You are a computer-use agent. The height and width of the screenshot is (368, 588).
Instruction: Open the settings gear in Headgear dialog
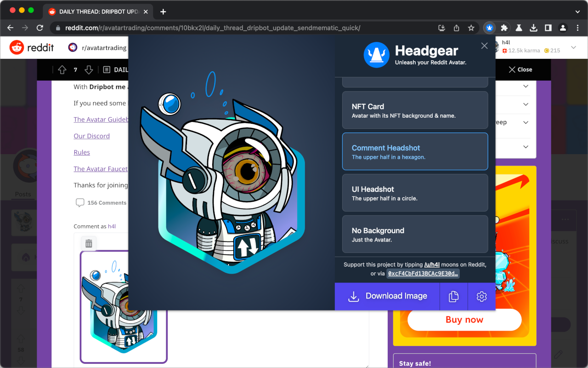(x=481, y=296)
